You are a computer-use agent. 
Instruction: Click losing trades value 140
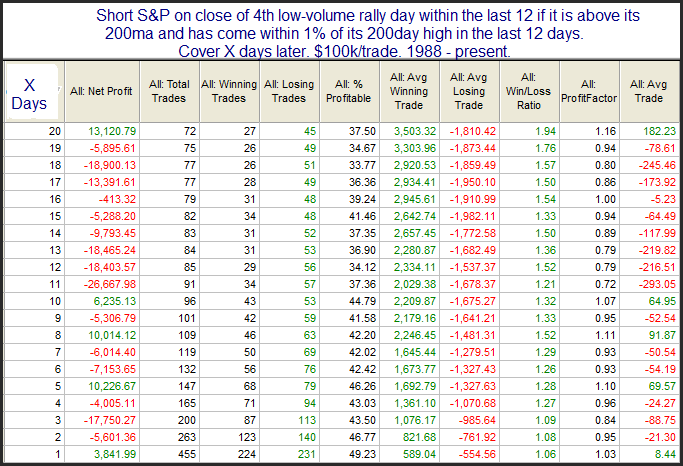(307, 437)
